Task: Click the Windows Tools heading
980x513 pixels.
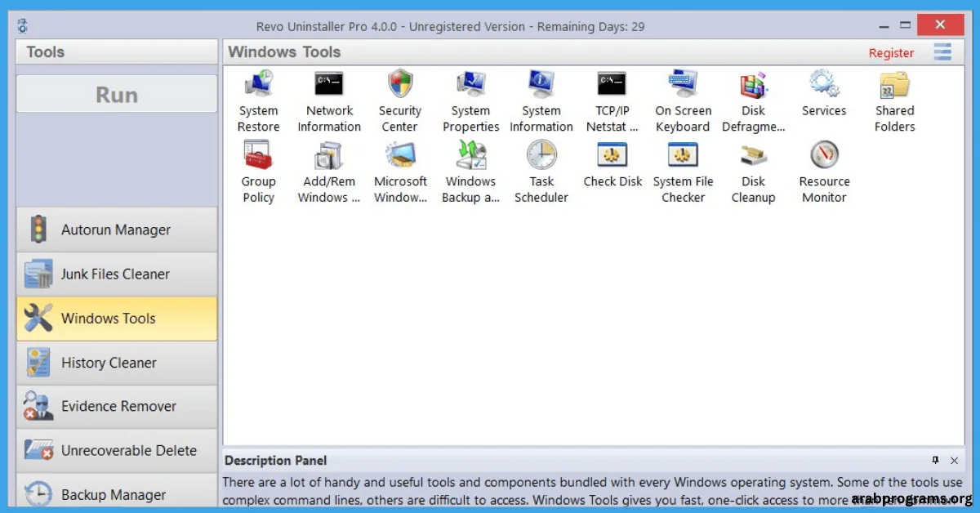Action: [284, 52]
